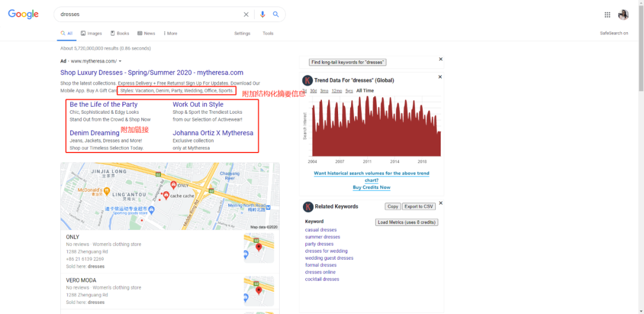
Task: Open dresses online keyword
Action: (x=320, y=272)
